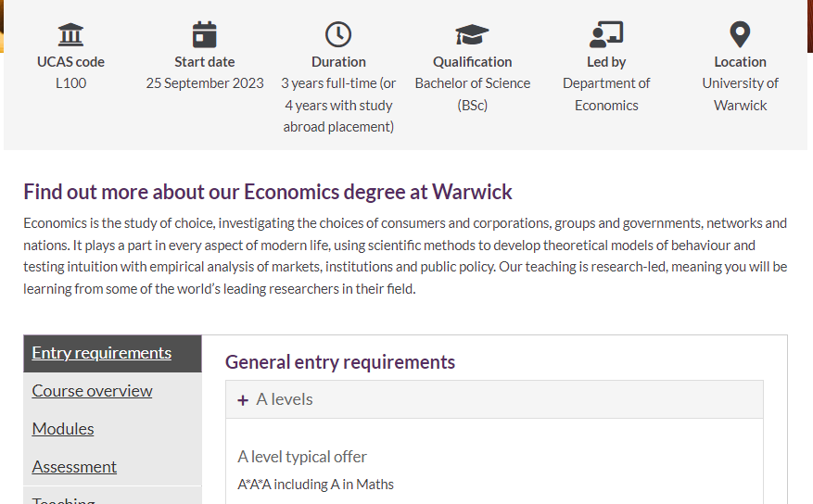This screenshot has width=813, height=504.
Task: Select the Entry requirements tab
Action: tap(102, 353)
